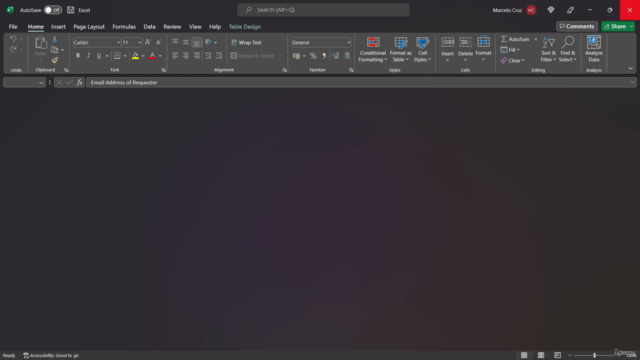
Task: Click the Center alignment icon
Action: pos(186,56)
